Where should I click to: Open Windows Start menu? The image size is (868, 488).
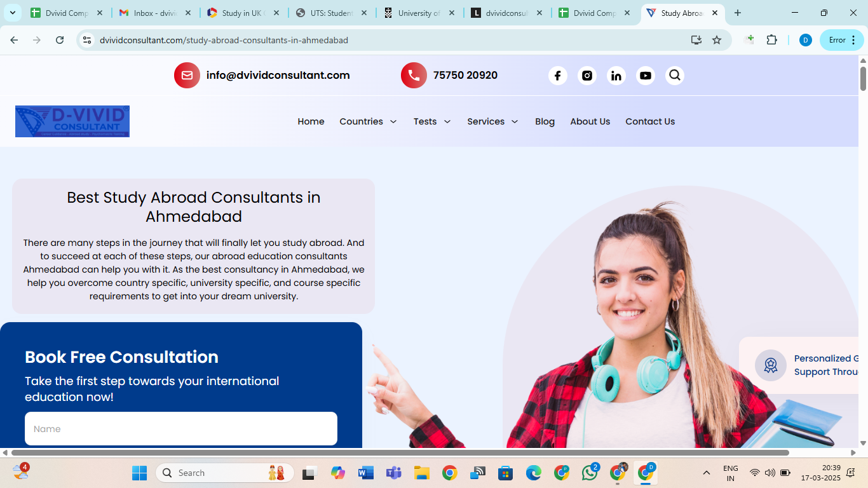[139, 473]
